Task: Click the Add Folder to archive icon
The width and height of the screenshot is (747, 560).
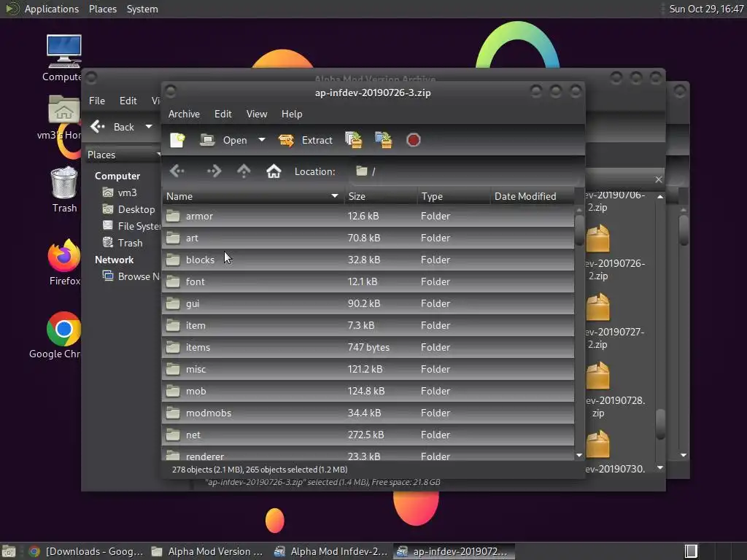Action: (x=384, y=140)
